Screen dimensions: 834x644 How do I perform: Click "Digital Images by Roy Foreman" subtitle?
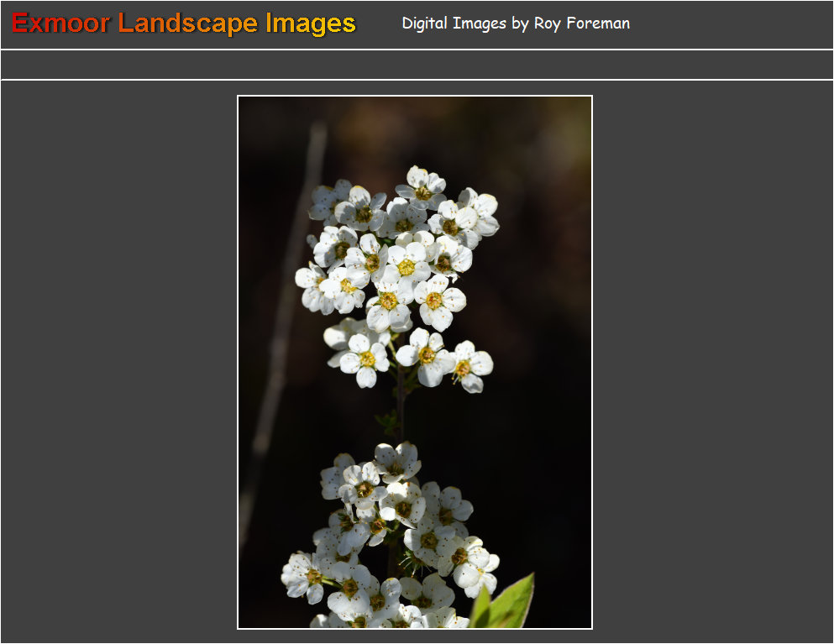pyautogui.click(x=515, y=24)
